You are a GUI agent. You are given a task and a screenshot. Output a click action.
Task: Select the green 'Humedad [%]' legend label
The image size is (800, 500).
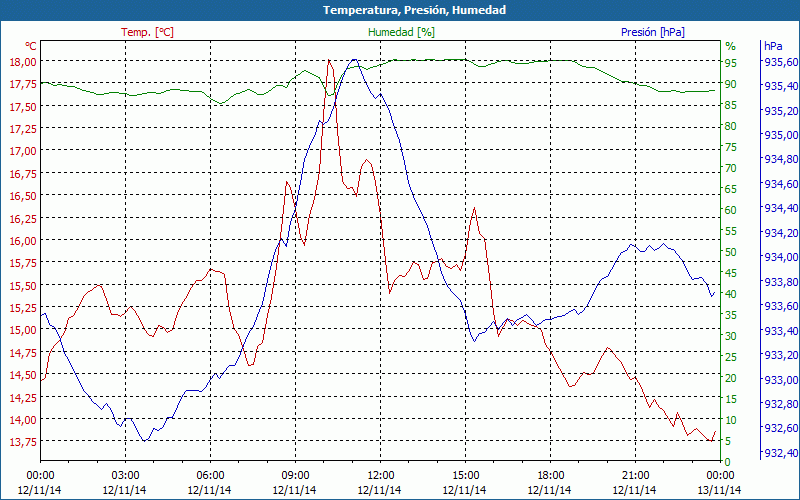[401, 32]
